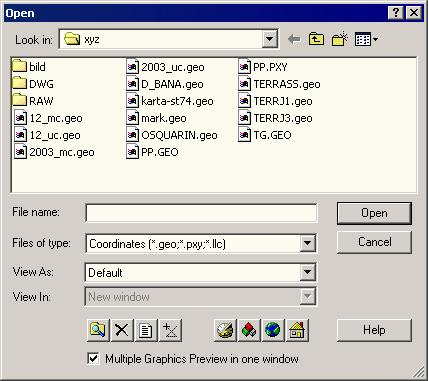Image resolution: width=428 pixels, height=381 pixels.
Task: Select file 12_mc.geo
Action: (48, 118)
